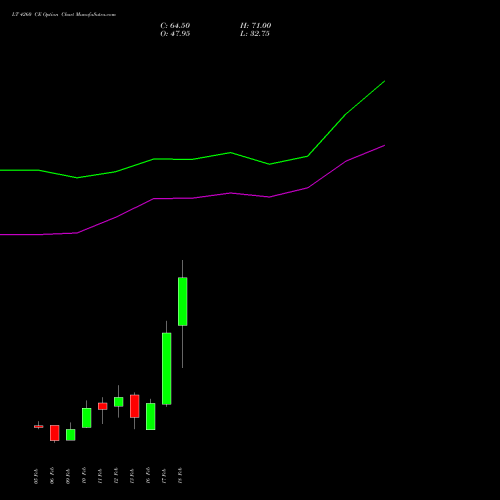The height and width of the screenshot is (500, 500).
Task: Click the purple indicator line on the chart
Action: [x=231, y=193]
